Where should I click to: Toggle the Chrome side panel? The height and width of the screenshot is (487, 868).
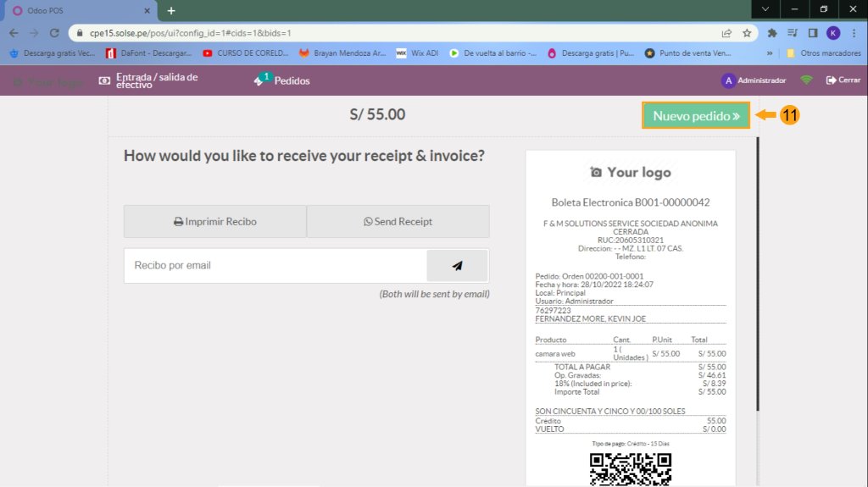point(812,33)
